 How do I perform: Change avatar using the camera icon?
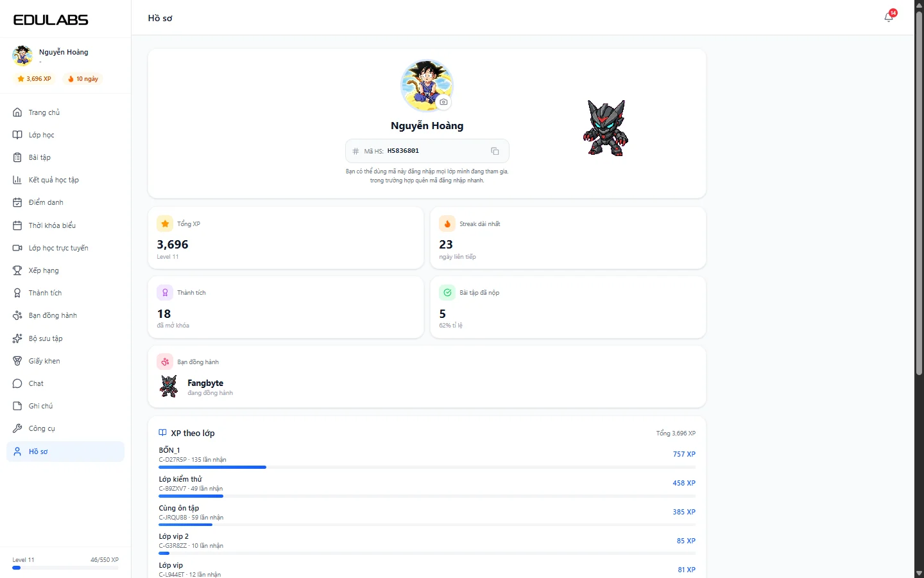(x=443, y=101)
